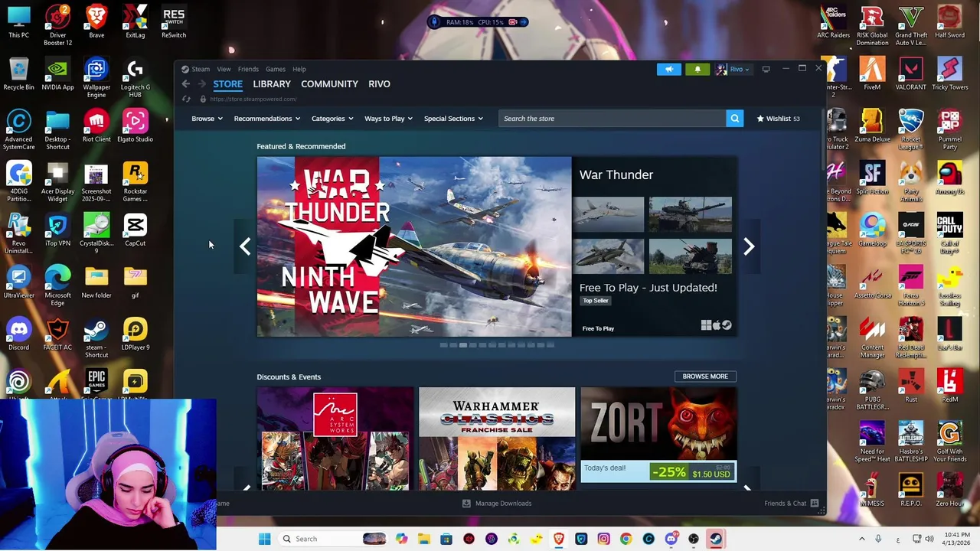Expand the Special Sections dropdown
The image size is (980, 551).
[x=453, y=119]
